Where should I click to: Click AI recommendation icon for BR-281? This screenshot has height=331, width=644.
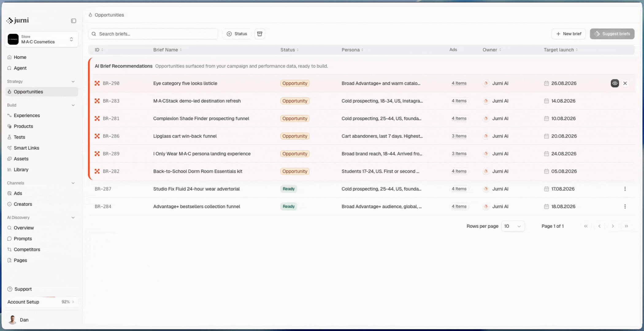(97, 119)
